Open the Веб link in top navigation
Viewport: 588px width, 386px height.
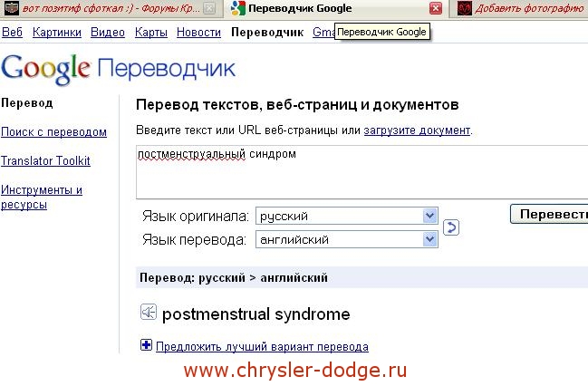click(x=12, y=33)
